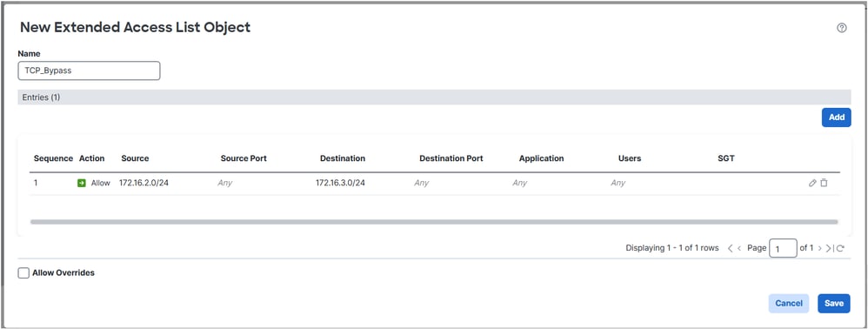Delete entry 1 with the trash icon

point(824,183)
